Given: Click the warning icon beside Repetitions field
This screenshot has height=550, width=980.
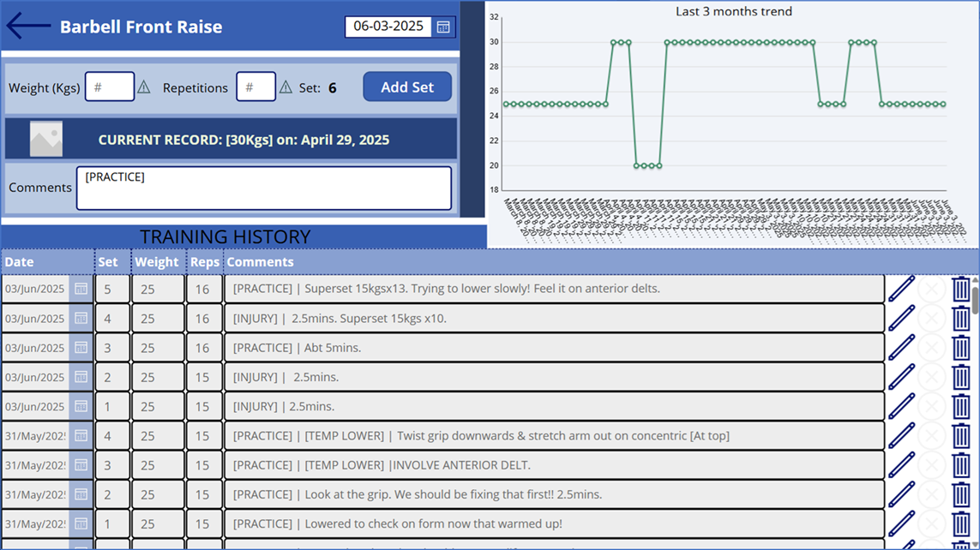Looking at the screenshot, I should tap(286, 87).
